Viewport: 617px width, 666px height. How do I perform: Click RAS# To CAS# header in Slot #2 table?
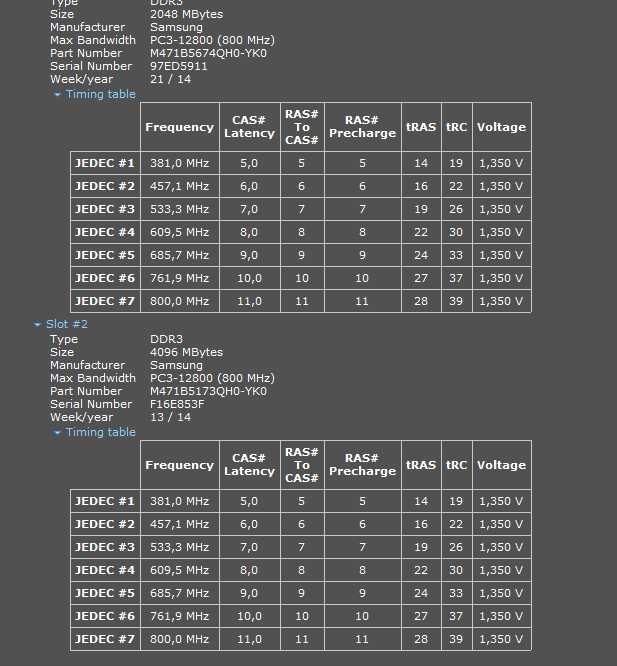point(302,465)
